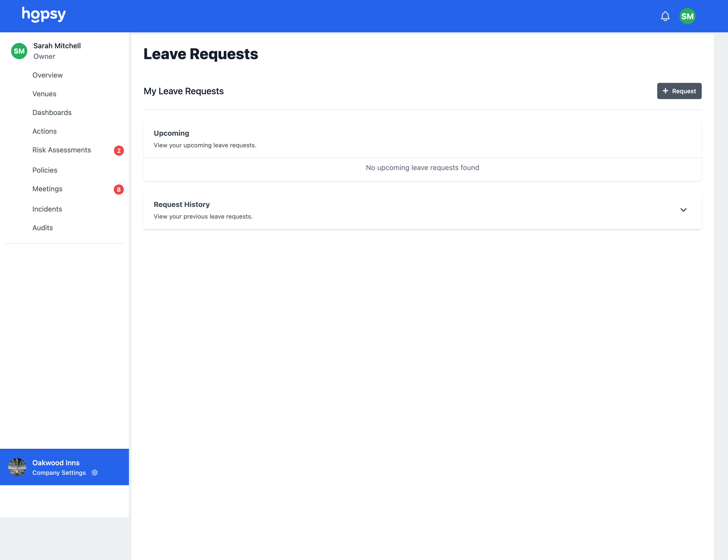Navigate to Policies
The height and width of the screenshot is (560, 728).
45,170
